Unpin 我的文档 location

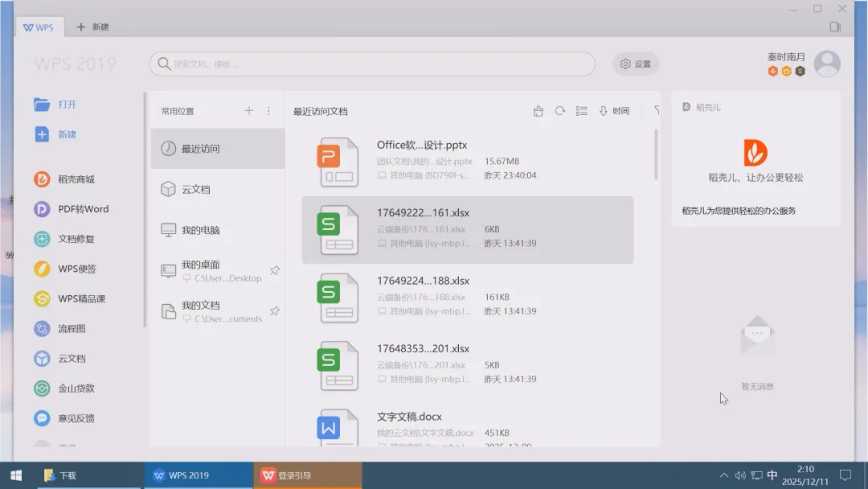pyautogui.click(x=275, y=310)
